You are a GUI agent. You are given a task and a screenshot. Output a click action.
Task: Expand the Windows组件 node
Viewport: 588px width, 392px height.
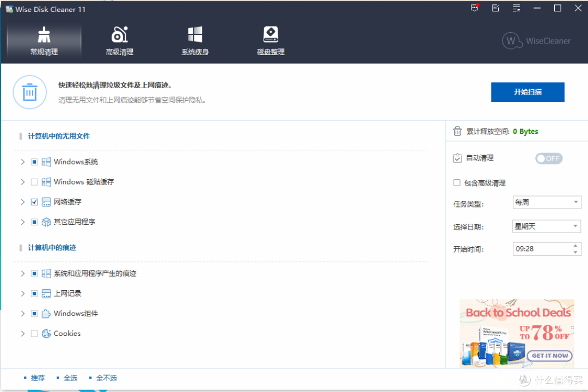(22, 314)
